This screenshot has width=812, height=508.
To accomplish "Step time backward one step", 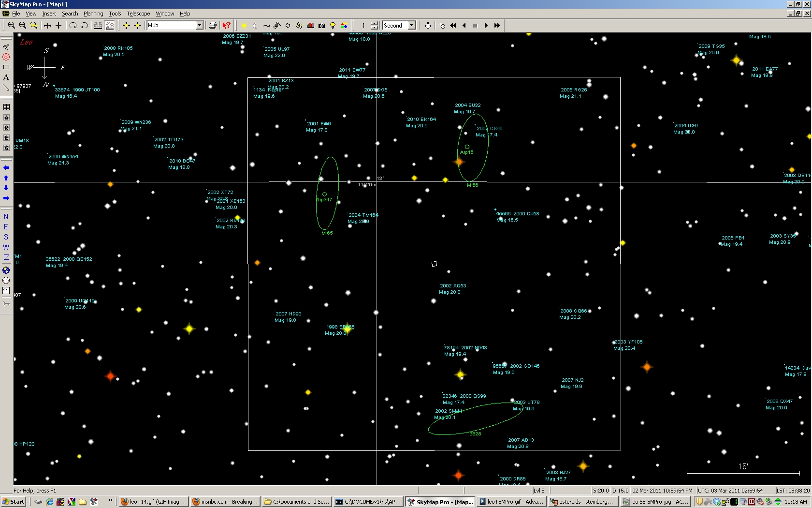I will tap(464, 25).
